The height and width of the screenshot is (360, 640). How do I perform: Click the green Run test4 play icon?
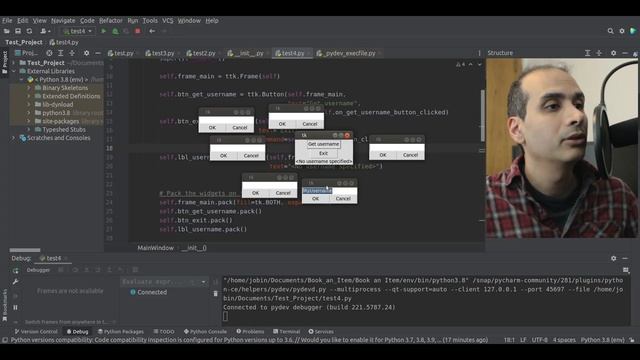click(x=104, y=31)
